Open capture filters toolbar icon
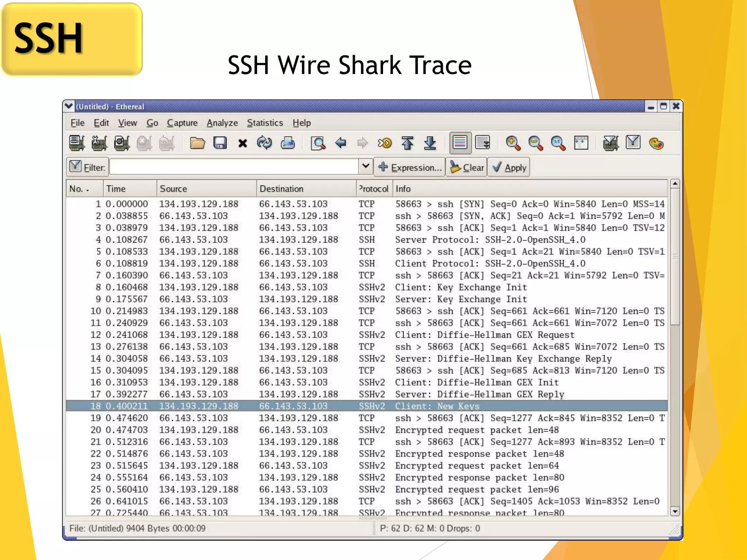 tap(611, 143)
